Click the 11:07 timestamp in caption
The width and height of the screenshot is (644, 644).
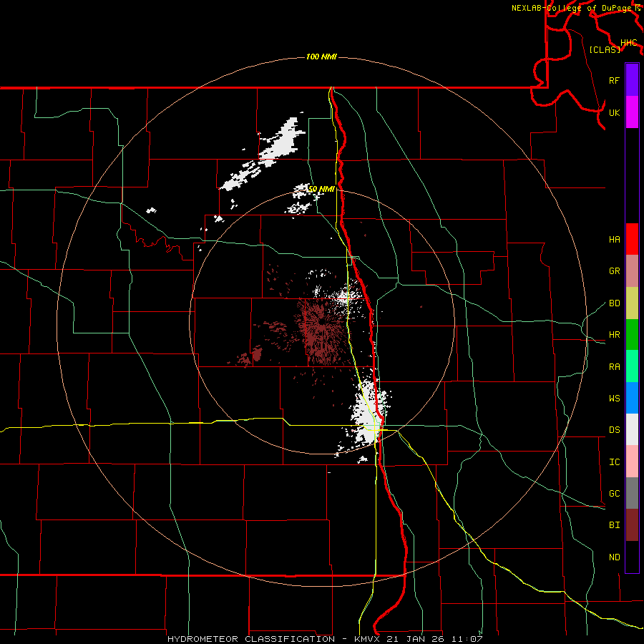[467, 639]
